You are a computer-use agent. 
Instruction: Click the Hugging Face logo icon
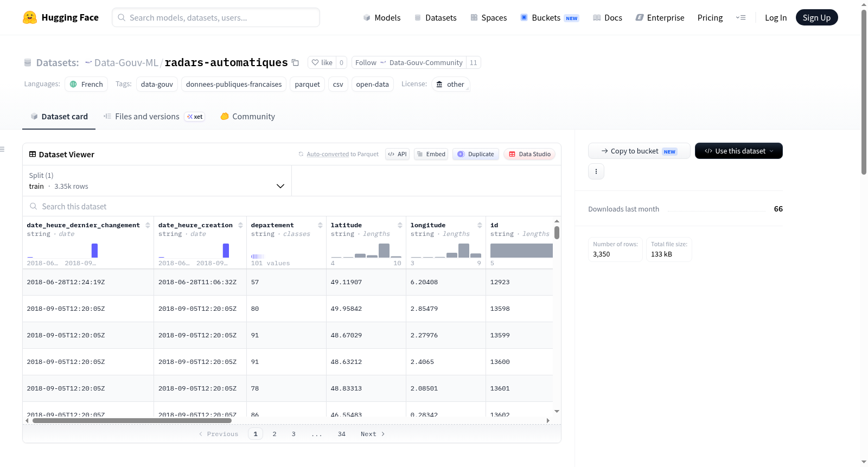(30, 17)
